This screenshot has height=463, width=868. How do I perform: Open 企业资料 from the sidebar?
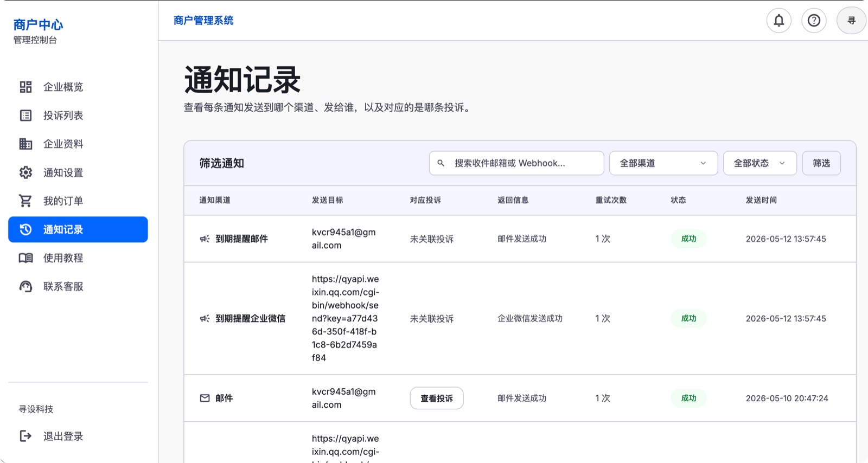(x=78, y=144)
